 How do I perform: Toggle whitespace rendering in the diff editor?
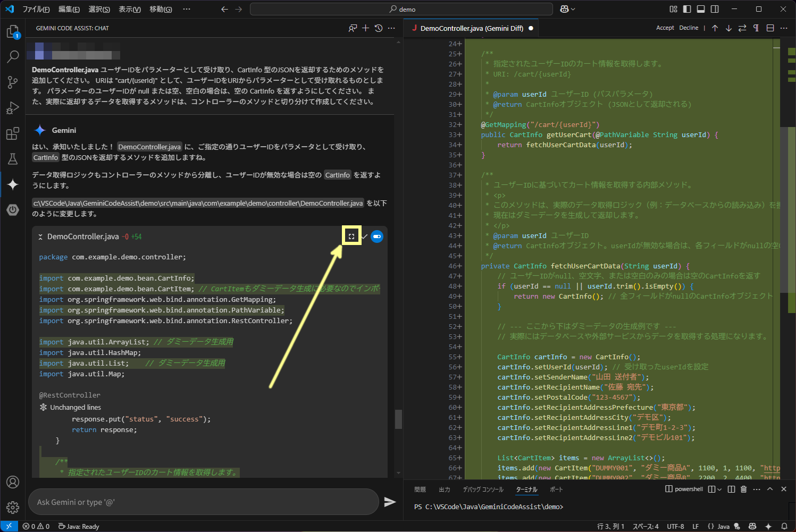point(755,28)
